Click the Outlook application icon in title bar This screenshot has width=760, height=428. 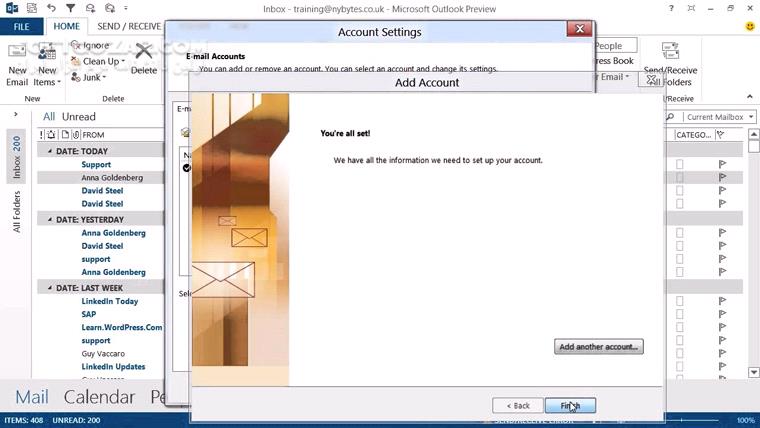point(12,8)
